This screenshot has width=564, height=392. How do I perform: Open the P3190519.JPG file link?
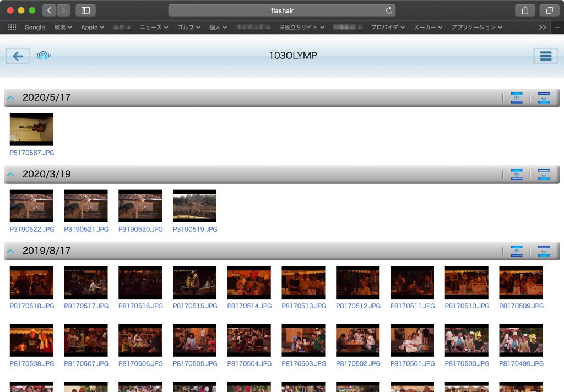[195, 229]
